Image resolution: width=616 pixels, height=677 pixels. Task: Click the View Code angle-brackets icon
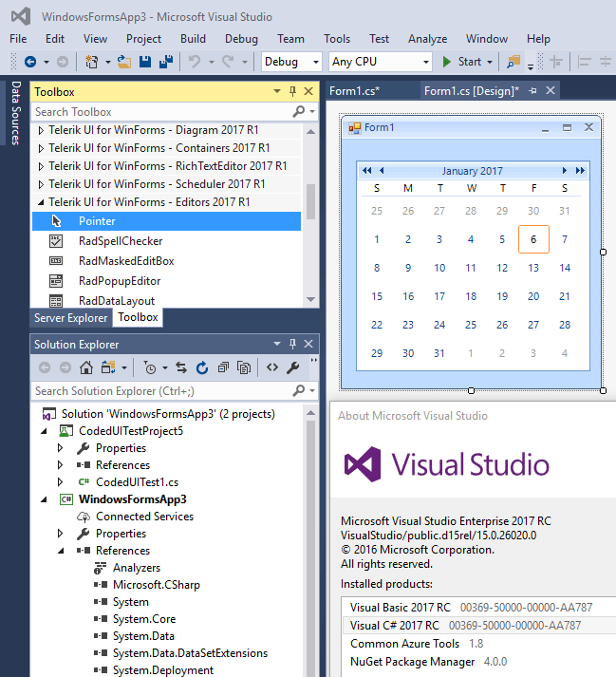pos(272,367)
